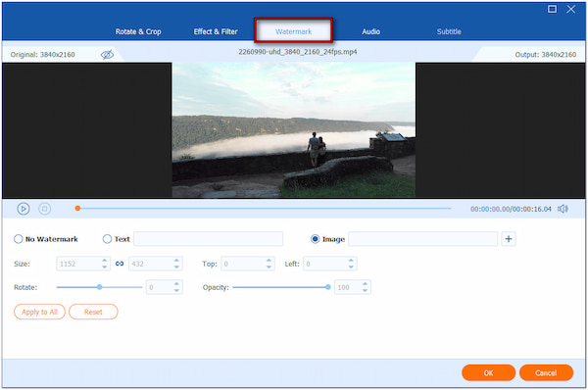Toggle the original preview eye icon

tap(107, 55)
